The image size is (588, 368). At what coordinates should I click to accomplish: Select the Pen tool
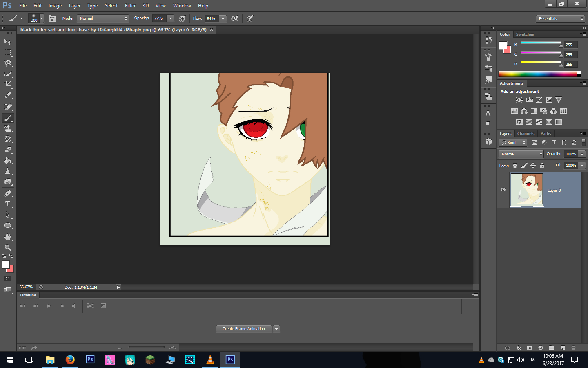(x=8, y=193)
